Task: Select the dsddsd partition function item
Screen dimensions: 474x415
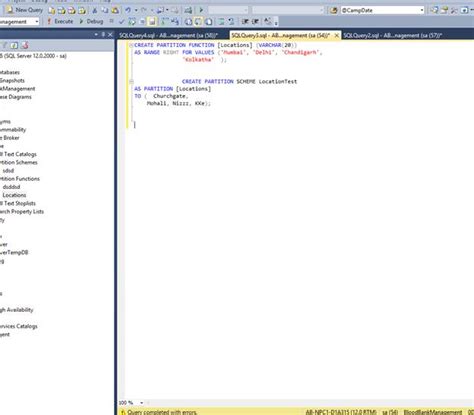Action: pyautogui.click(x=11, y=187)
